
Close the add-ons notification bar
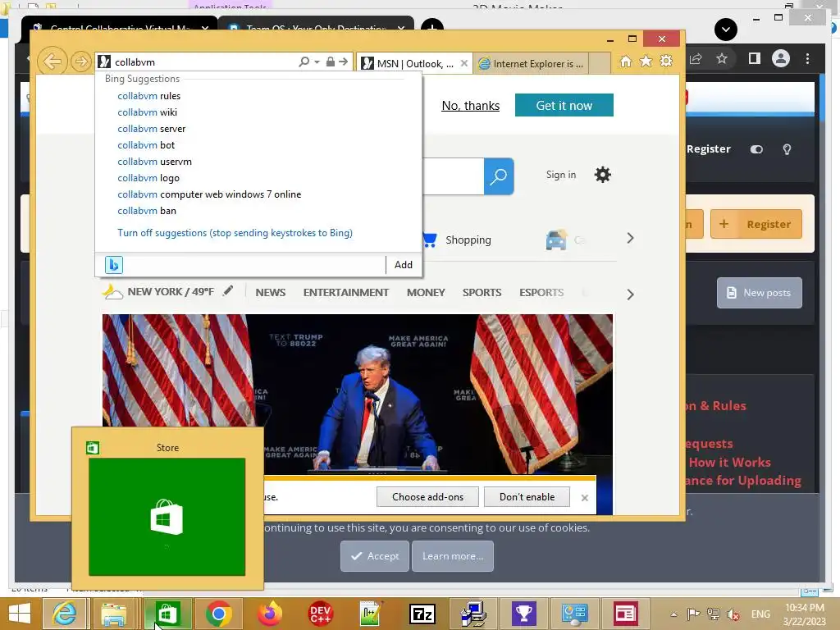pyautogui.click(x=584, y=498)
